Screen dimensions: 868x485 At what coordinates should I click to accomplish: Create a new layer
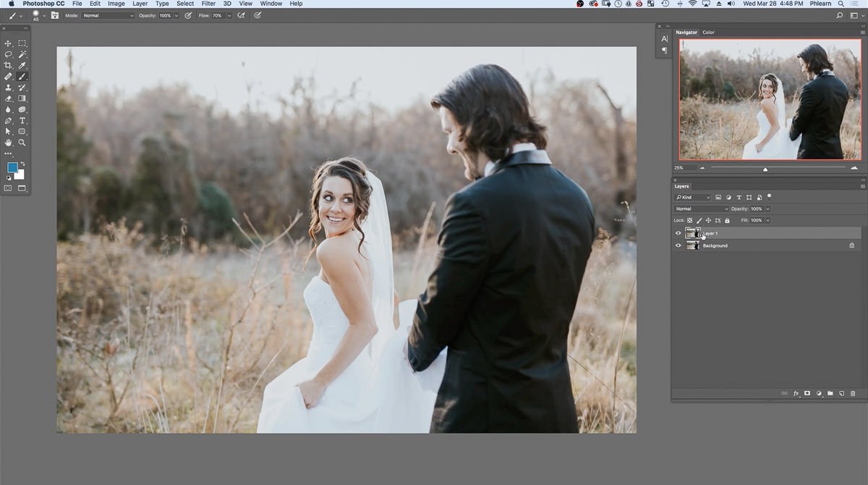coord(842,393)
